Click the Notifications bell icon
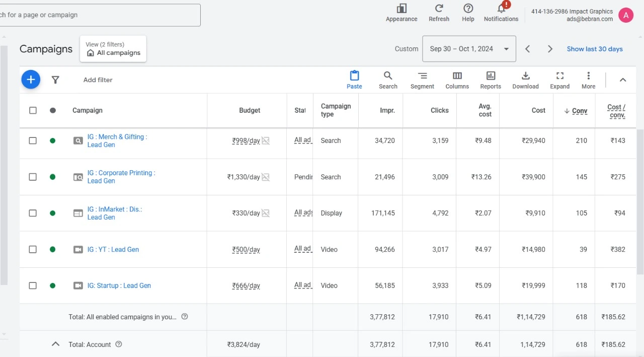Image resolution: width=644 pixels, height=357 pixels. tap(501, 9)
